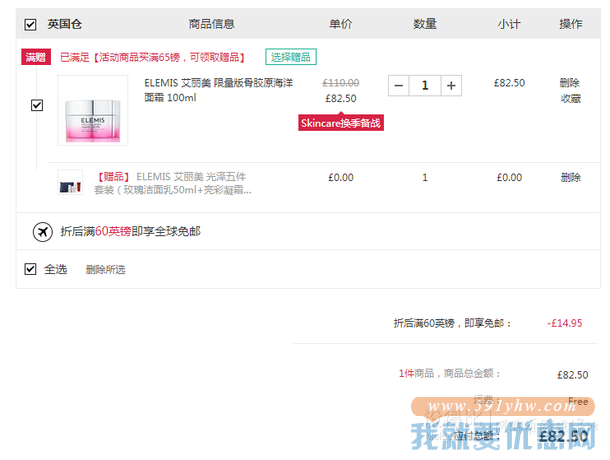Screen dimensions: 610x460
Task: Add the ELEMIS 面霜 to favorites via 收藏
Action: (570, 98)
